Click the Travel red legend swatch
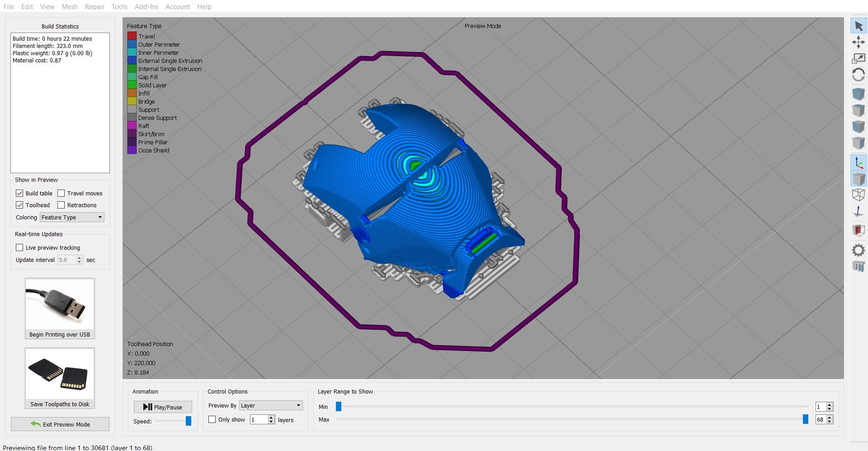 pyautogui.click(x=132, y=36)
